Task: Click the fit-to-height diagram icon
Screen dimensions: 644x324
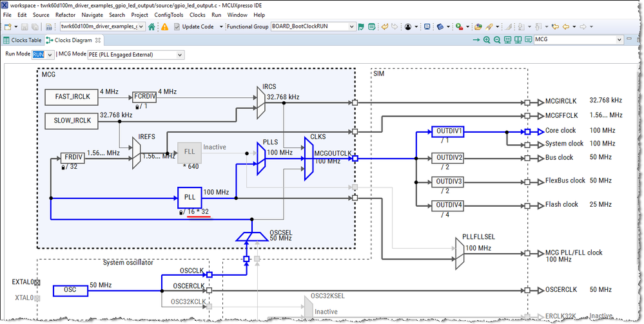Action: (518, 40)
